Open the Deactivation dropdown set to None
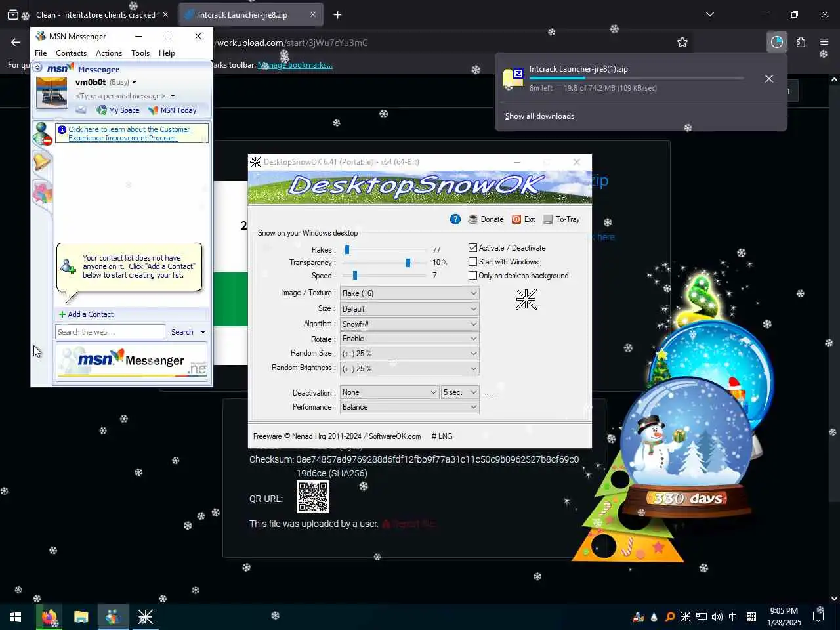 tap(389, 392)
